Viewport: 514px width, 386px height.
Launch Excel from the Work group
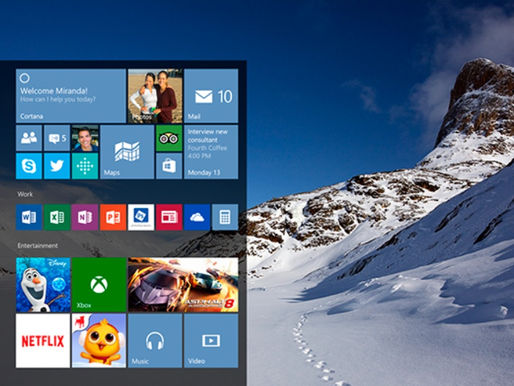pos(57,217)
